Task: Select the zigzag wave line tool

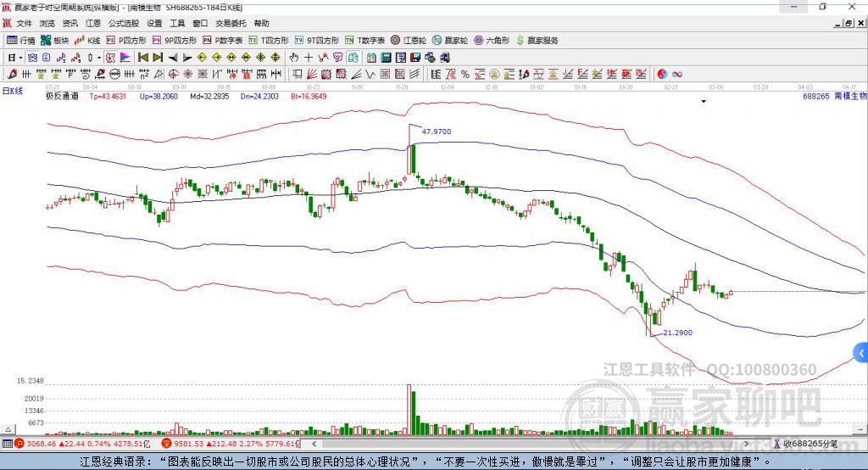Action: coord(370,74)
